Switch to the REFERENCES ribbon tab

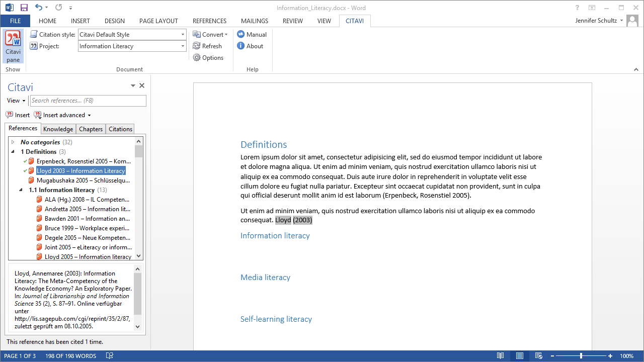click(x=209, y=21)
